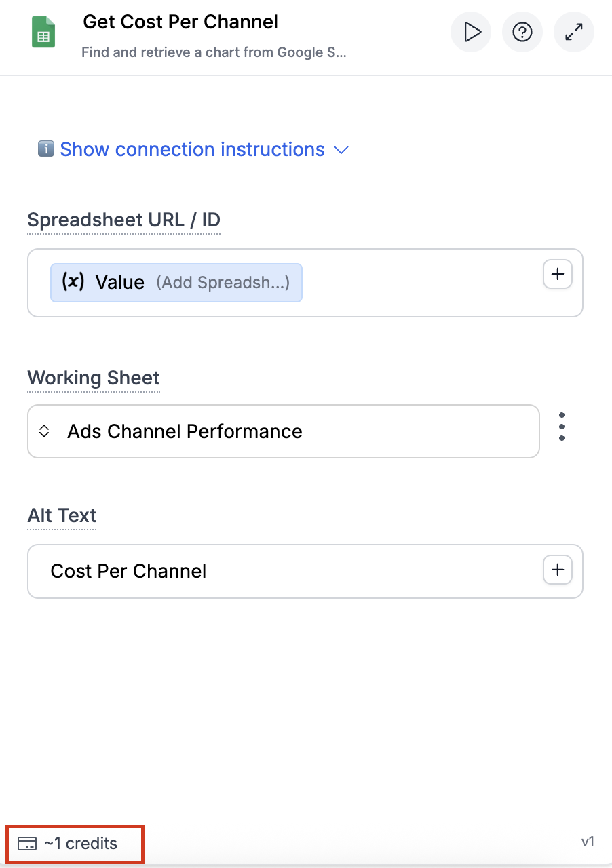This screenshot has width=612, height=868.
Task: Expand the connection instructions chevron
Action: (x=342, y=149)
